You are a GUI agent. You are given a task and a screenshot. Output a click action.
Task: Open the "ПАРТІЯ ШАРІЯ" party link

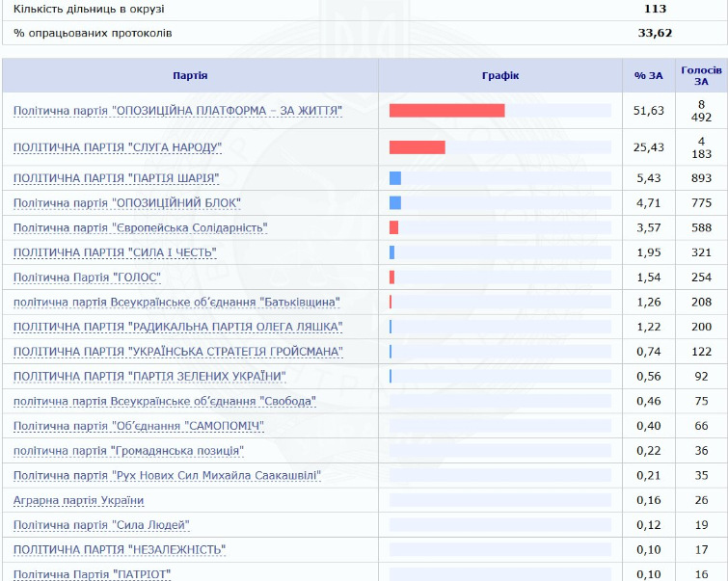pos(116,178)
